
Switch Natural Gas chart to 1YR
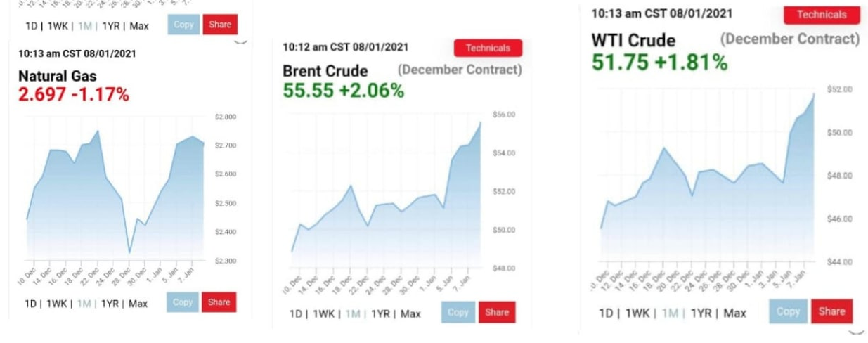[110, 304]
